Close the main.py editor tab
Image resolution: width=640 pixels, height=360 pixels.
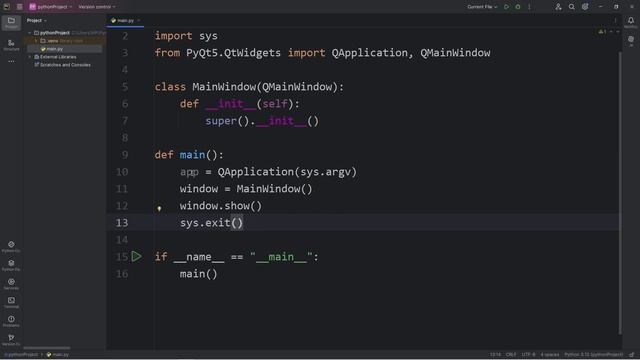click(139, 20)
